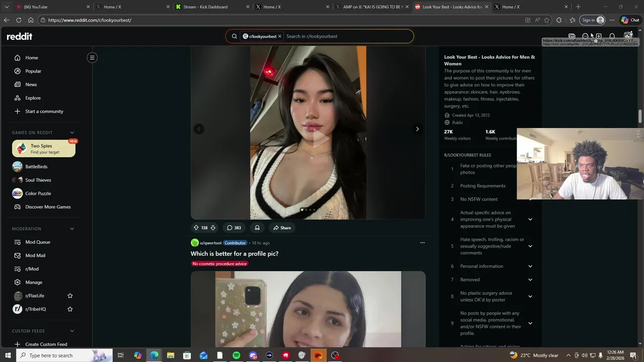Open the selfie thumbnail in u/qwertooi's post
644x362 pixels.
[308, 309]
